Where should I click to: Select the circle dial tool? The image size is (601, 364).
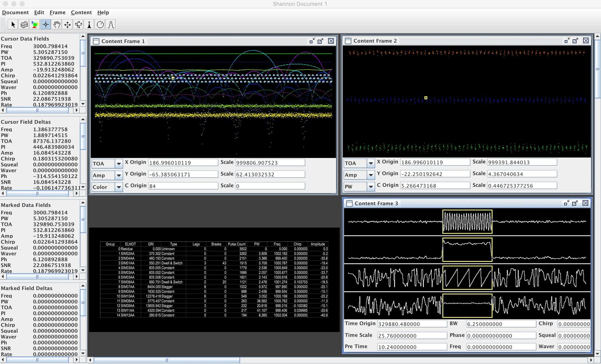[x=100, y=25]
